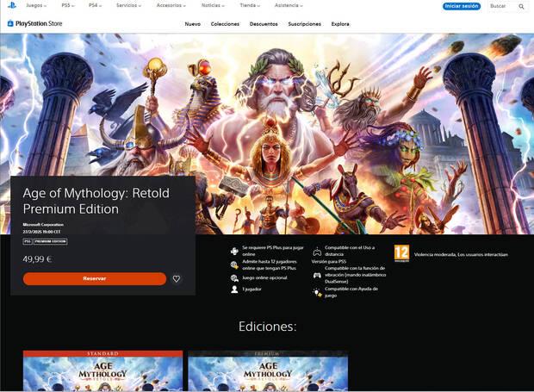Click the search magnifier icon
Viewport: 534px width, 392px height.
pos(521,7)
